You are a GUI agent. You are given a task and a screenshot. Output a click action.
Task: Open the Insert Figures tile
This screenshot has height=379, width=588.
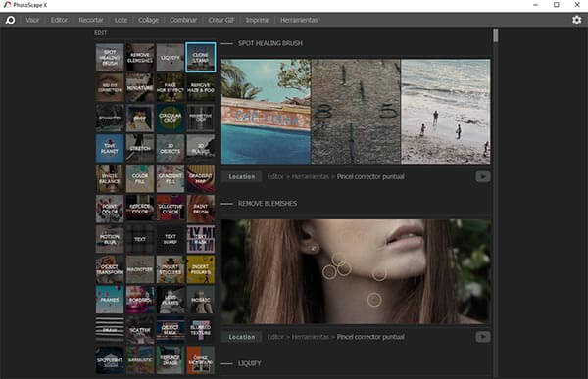201,269
